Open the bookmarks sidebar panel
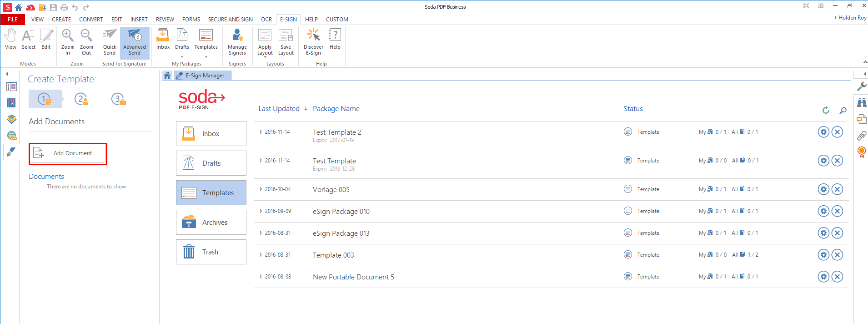 (12, 103)
